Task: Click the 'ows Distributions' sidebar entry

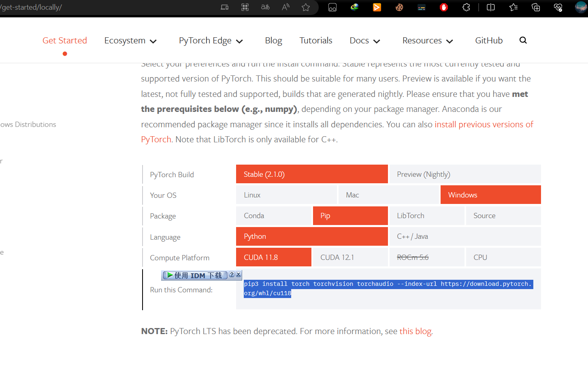Action: pos(28,124)
